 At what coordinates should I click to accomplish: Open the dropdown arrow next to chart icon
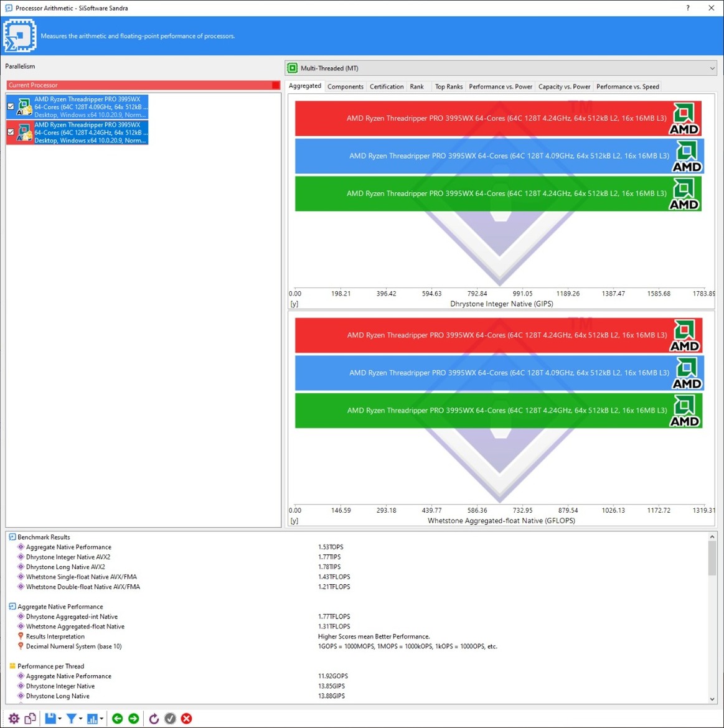tap(101, 719)
